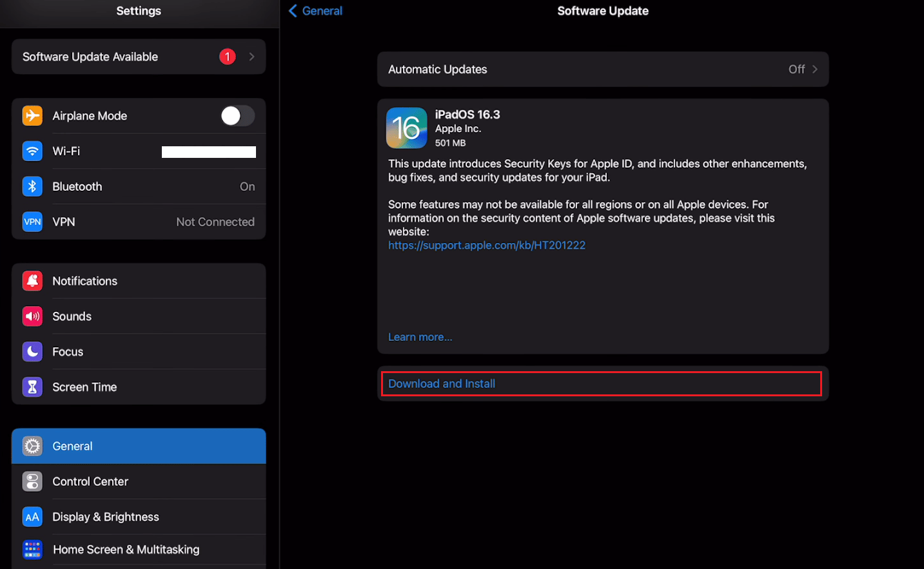Select Home Screen & Multitasking row
This screenshot has height=569, width=924.
pyautogui.click(x=139, y=551)
